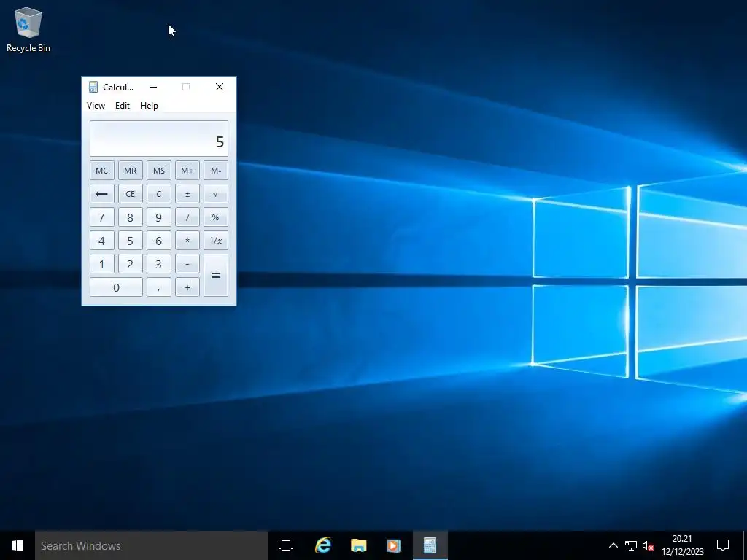The image size is (747, 560).
Task: Click the Search Windows box
Action: [152, 545]
